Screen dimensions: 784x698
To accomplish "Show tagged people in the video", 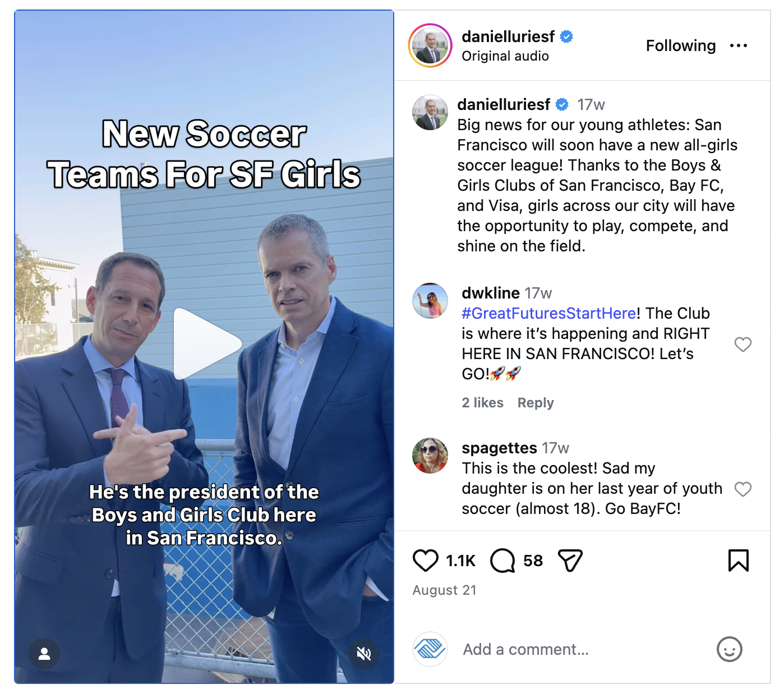I will [44, 654].
